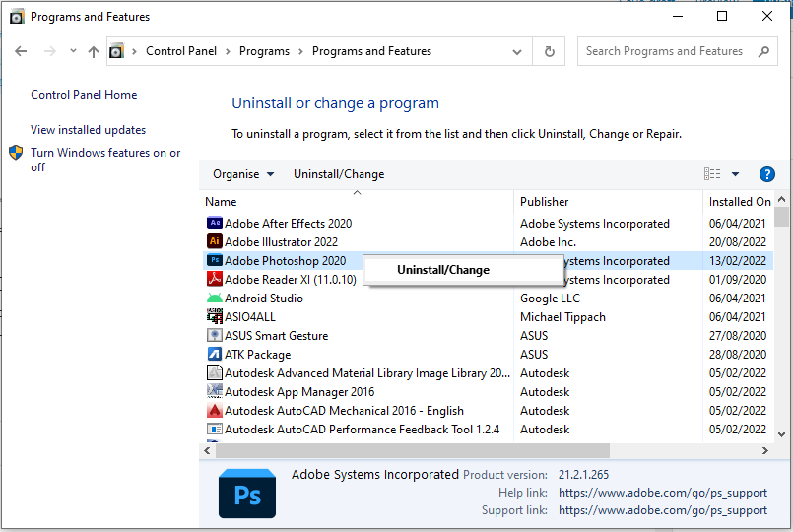This screenshot has height=532, width=793.
Task: Click the Adobe Photoshop 2020 row icon
Action: 215,260
